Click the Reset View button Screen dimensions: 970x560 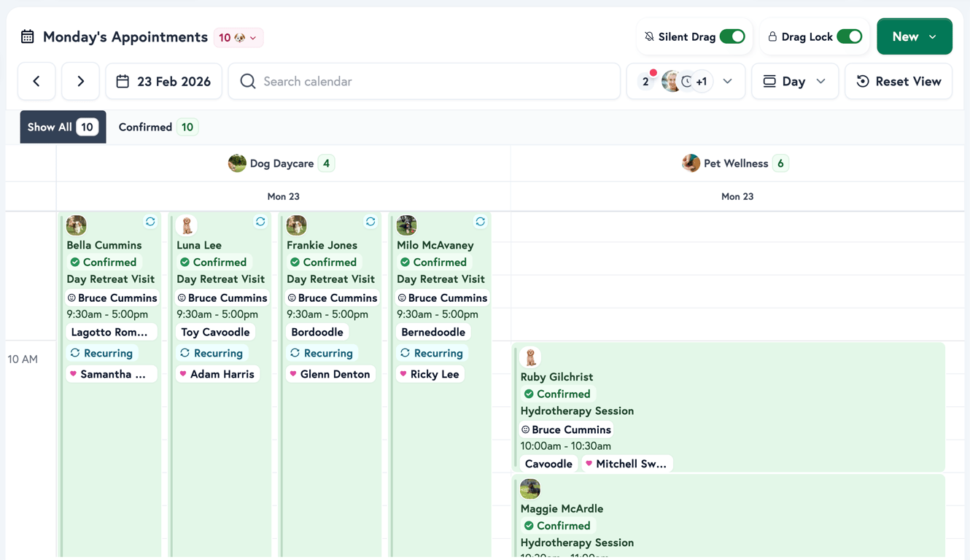[x=899, y=81]
